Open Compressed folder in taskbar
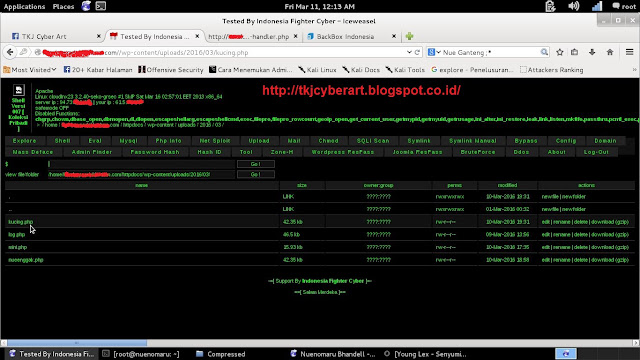This screenshot has width=640, height=360. (221, 354)
